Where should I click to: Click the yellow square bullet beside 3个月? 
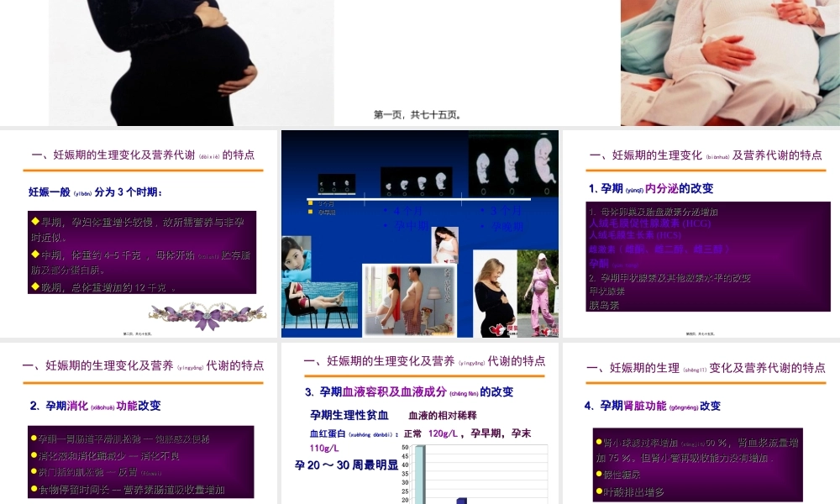310,202
